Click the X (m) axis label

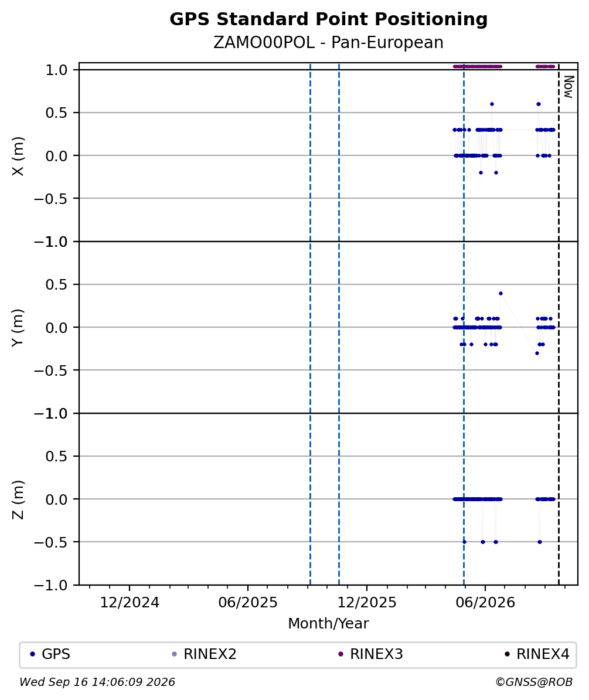tap(18, 156)
